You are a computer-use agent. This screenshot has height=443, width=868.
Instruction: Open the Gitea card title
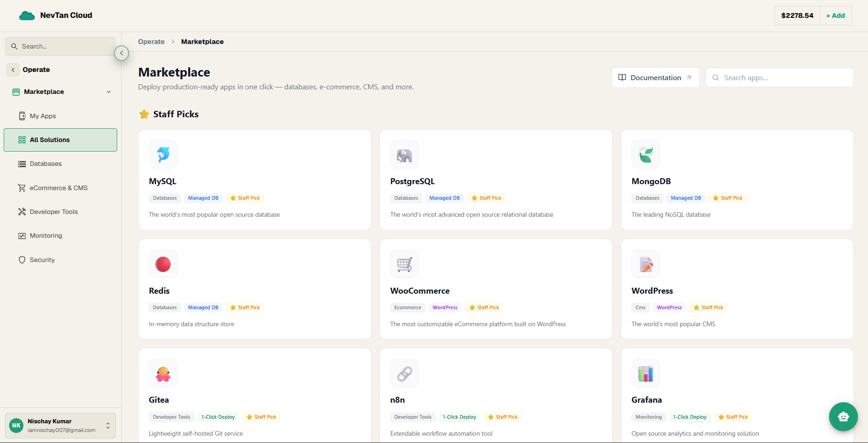pos(159,400)
